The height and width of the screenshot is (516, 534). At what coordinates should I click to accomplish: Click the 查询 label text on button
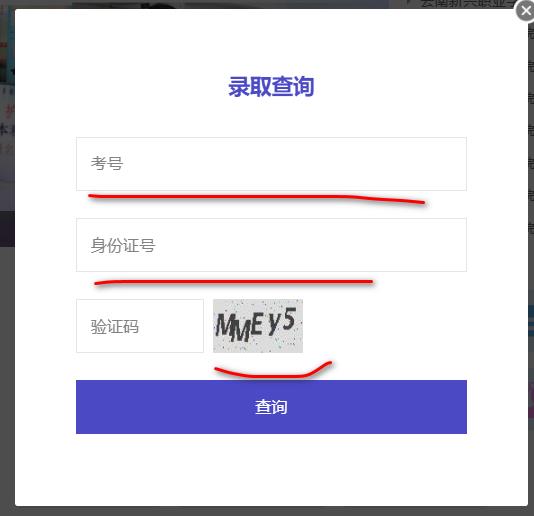point(271,407)
